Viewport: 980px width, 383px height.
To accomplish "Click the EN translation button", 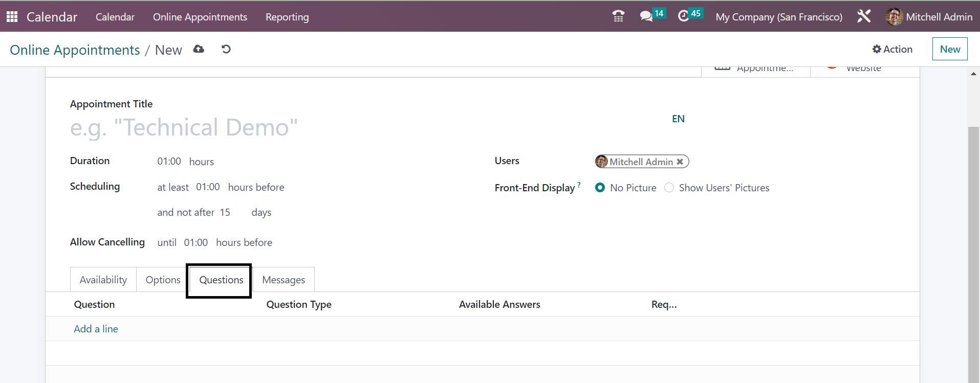I will click(x=678, y=119).
